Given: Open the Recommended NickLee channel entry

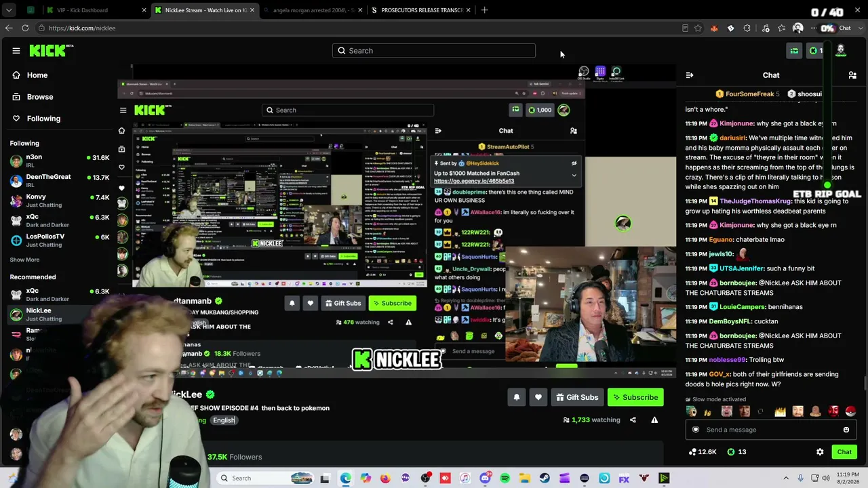Looking at the screenshot, I should pyautogui.click(x=60, y=314).
